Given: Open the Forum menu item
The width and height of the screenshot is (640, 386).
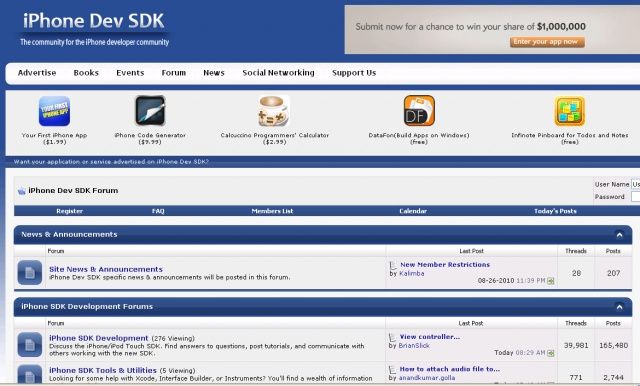Looking at the screenshot, I should [x=173, y=73].
